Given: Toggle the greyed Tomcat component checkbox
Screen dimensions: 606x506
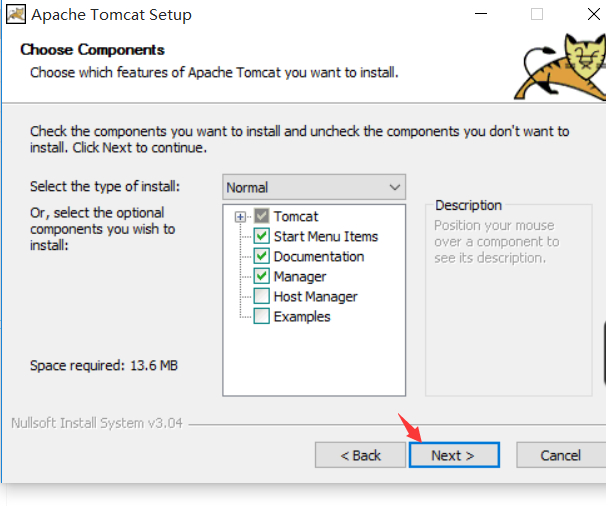Looking at the screenshot, I should point(262,216).
